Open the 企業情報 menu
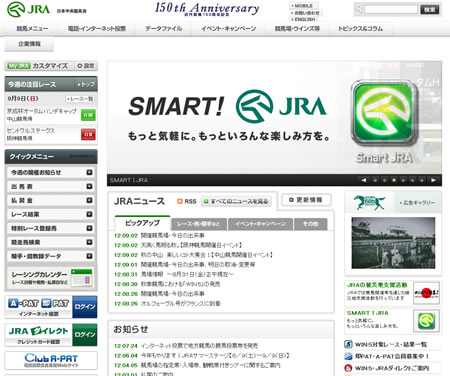 click(x=29, y=44)
